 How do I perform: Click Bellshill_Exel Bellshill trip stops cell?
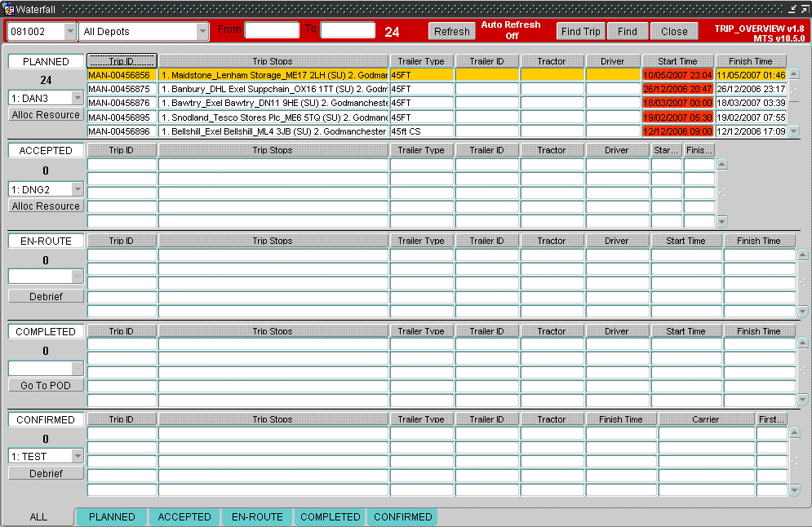[x=273, y=131]
